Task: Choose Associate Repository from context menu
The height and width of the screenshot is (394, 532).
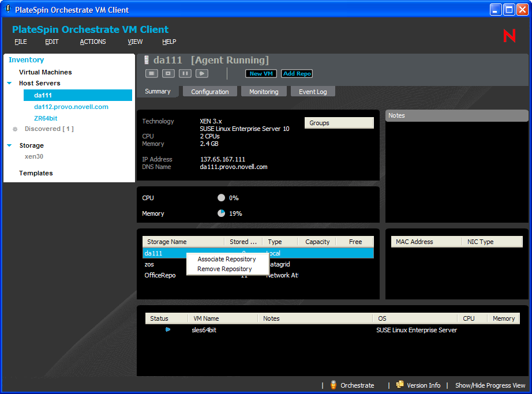Action: tap(227, 259)
